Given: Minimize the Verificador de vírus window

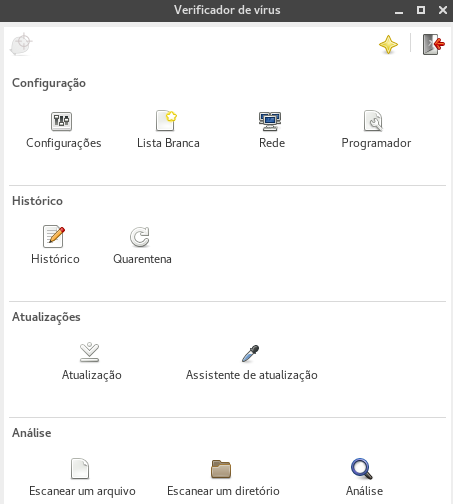Looking at the screenshot, I should click(399, 11).
